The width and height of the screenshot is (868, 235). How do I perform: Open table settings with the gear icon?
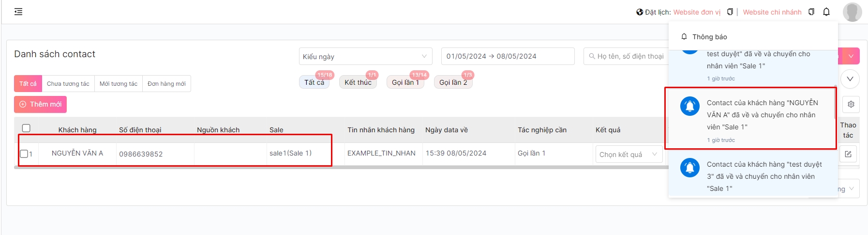(x=851, y=104)
